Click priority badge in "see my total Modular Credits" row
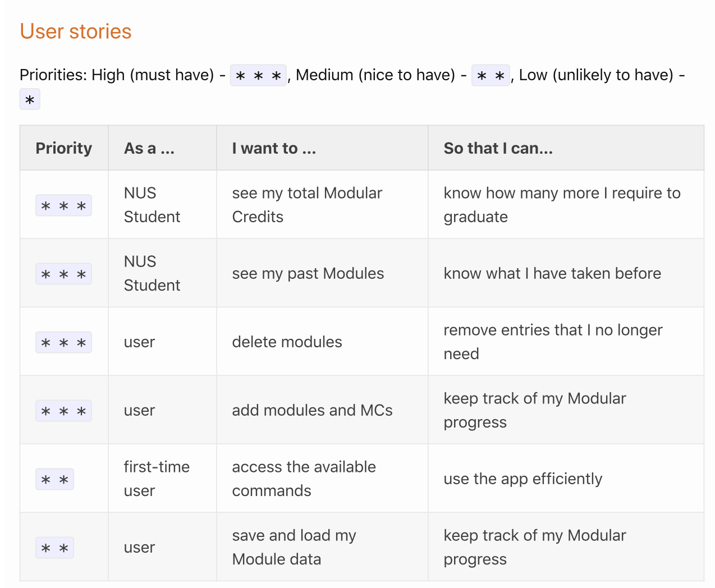Image resolution: width=715 pixels, height=588 pixels. [x=63, y=205]
